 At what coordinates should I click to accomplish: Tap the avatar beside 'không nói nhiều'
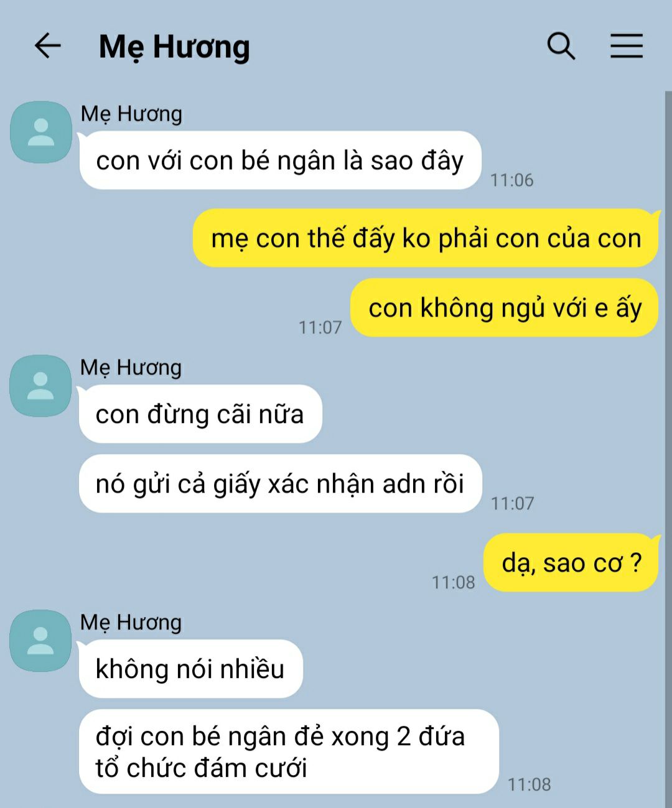(x=41, y=640)
